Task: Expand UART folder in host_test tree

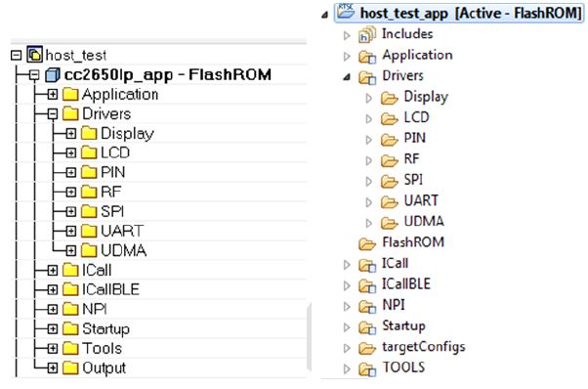Action: (71, 231)
